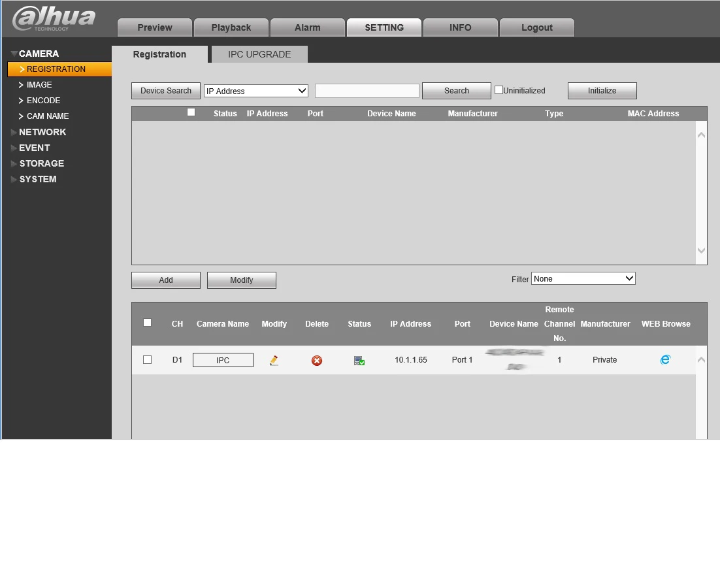Click the Remote Channel No. column header
This screenshot has height=588, width=720.
click(x=559, y=323)
